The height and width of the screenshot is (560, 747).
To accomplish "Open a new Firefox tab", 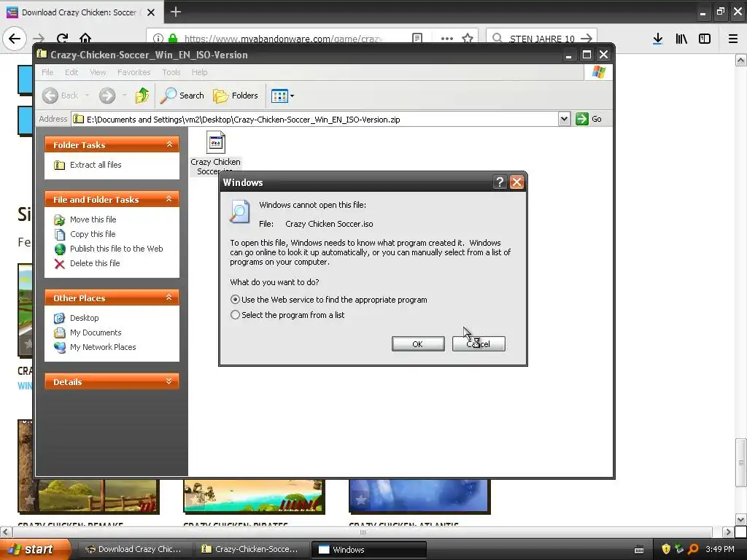I will pos(175,12).
